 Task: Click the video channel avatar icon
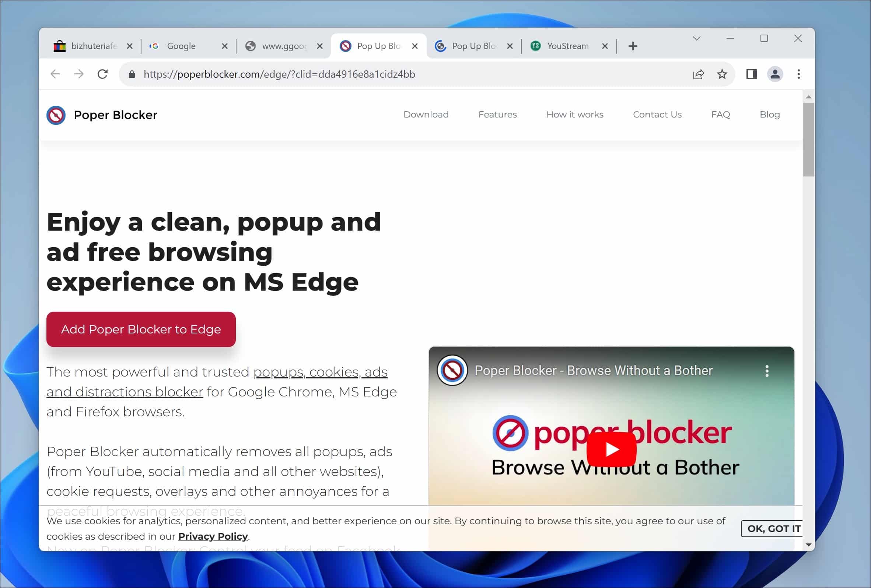tap(452, 370)
